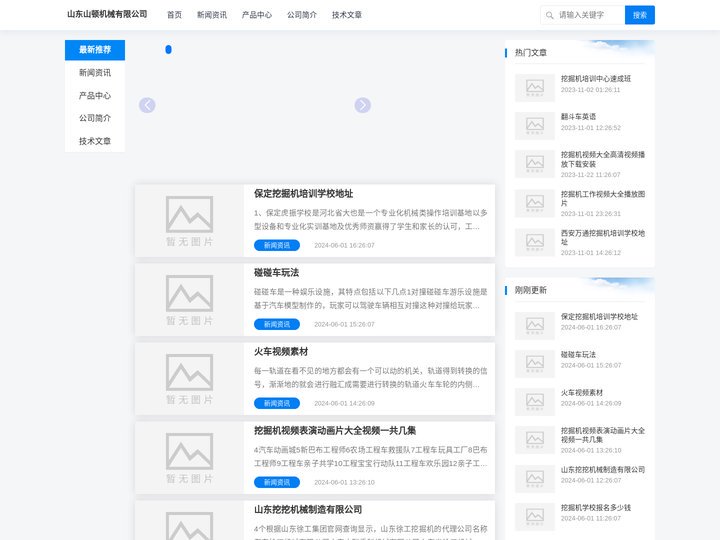
Task: Open thumbnail of 挖掘机视频表演动画片大全视频一共几集 main article
Action: tap(189, 458)
